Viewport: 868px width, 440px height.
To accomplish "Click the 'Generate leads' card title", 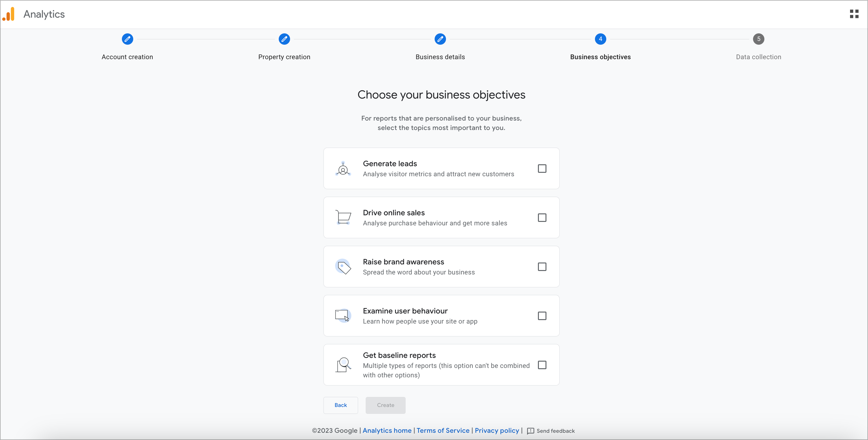I will (x=390, y=164).
